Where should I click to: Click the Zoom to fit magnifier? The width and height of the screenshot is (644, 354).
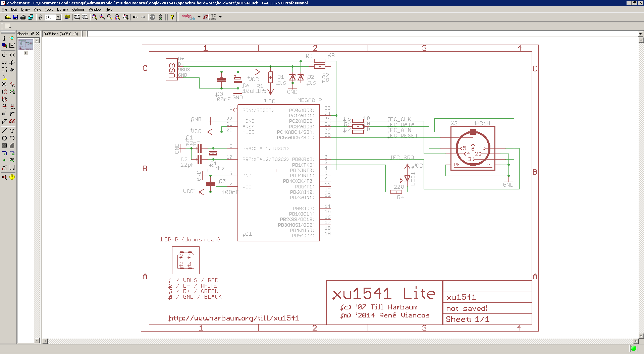94,17
